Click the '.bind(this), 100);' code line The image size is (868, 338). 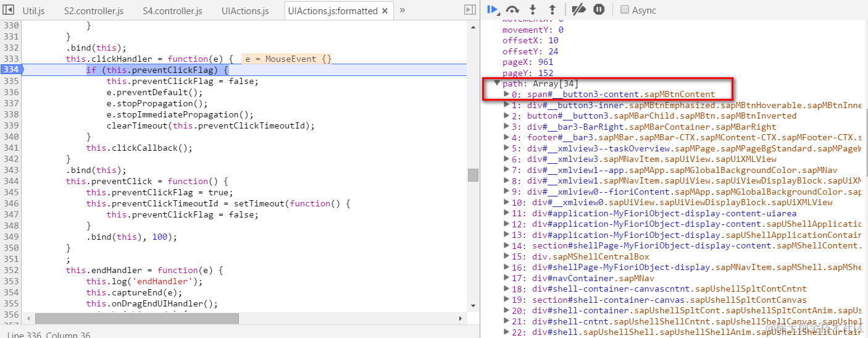(x=131, y=237)
